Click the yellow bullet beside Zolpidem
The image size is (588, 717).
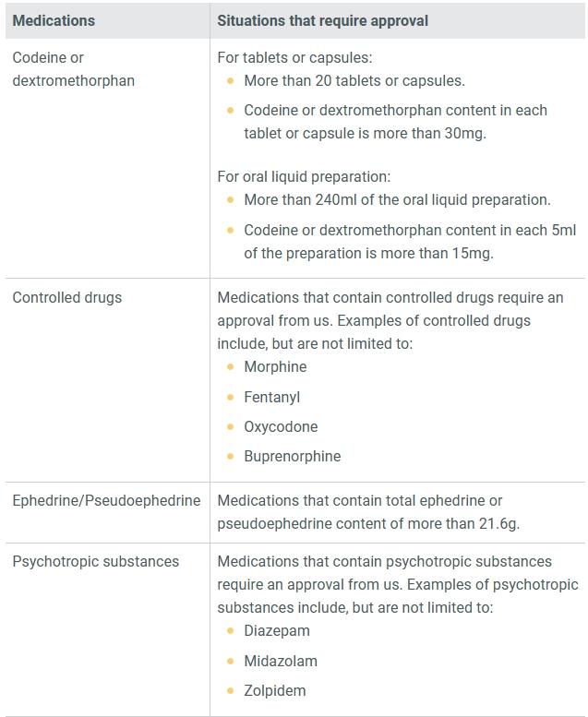click(231, 690)
